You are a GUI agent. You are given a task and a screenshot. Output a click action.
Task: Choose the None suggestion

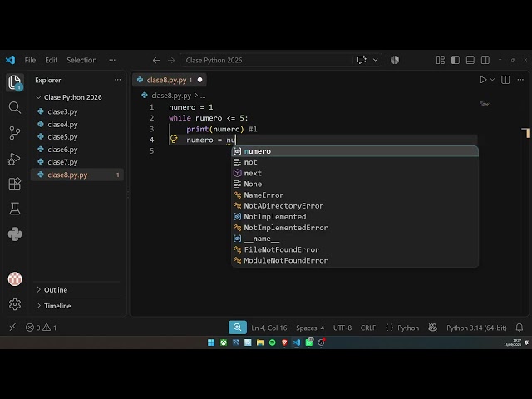[355, 185]
